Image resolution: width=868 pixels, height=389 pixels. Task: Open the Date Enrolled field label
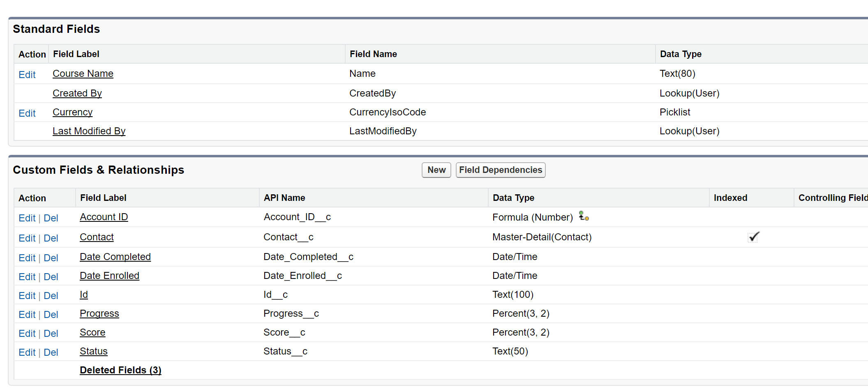(x=110, y=276)
